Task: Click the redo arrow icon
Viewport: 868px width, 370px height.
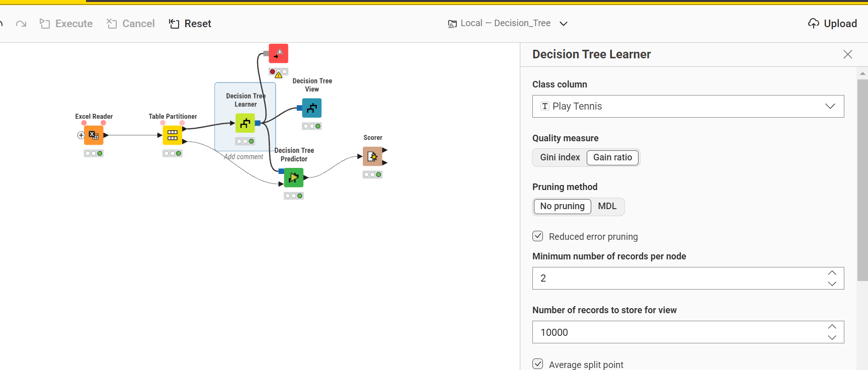Action: click(21, 24)
